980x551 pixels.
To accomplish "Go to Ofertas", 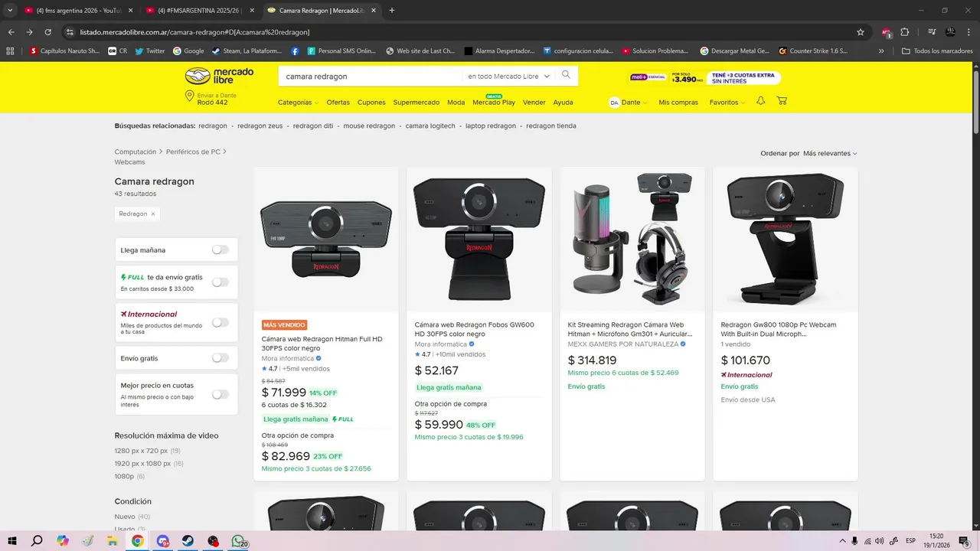I will (338, 102).
